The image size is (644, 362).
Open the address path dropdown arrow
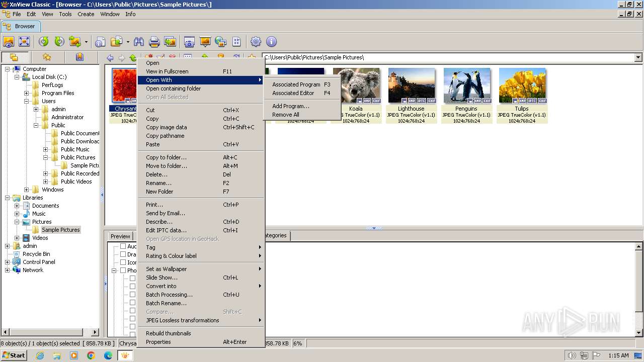point(638,57)
